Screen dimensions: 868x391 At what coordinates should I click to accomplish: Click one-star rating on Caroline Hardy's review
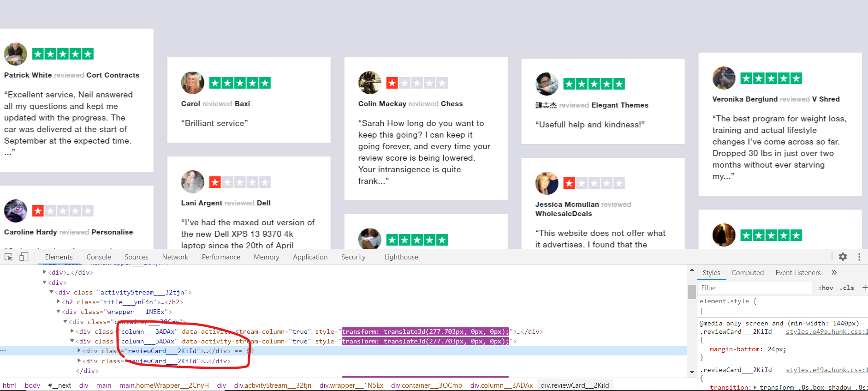[63, 211]
